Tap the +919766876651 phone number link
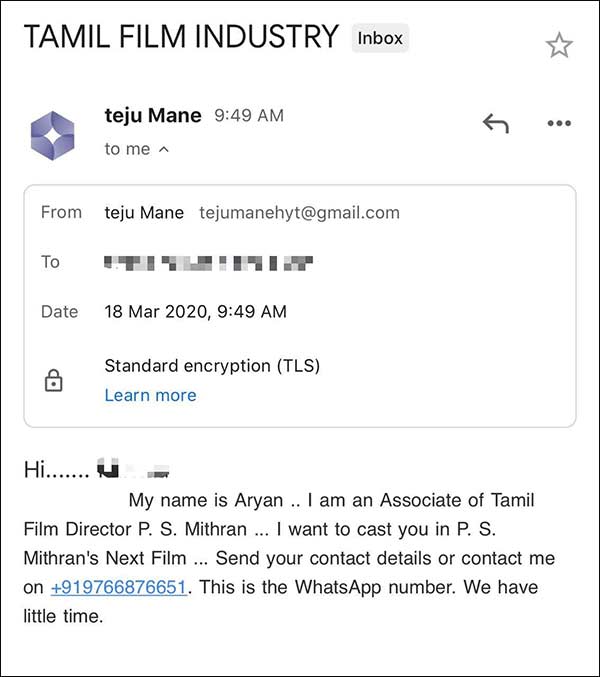 119,588
